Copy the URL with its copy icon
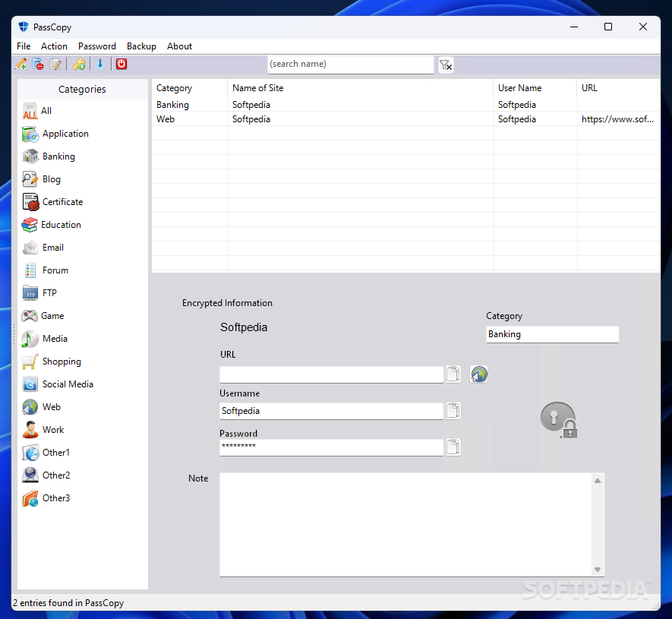Image resolution: width=672 pixels, height=619 pixels. pos(453,374)
